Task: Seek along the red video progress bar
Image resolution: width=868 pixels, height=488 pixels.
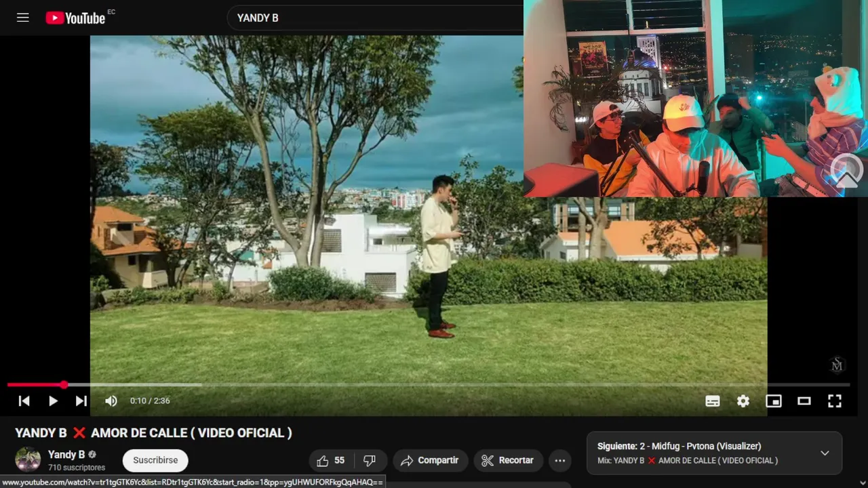Action: click(x=429, y=384)
